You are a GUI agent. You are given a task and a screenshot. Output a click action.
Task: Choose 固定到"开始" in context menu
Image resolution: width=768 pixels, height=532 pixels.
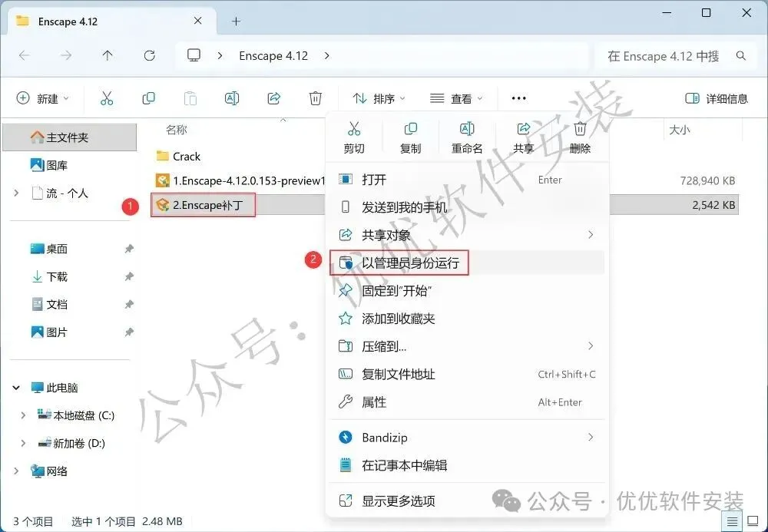point(467,291)
